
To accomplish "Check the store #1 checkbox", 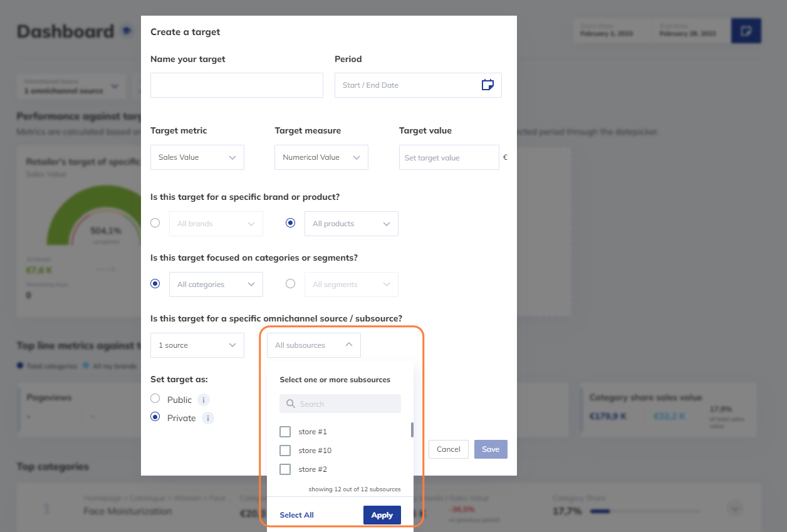I will click(285, 432).
